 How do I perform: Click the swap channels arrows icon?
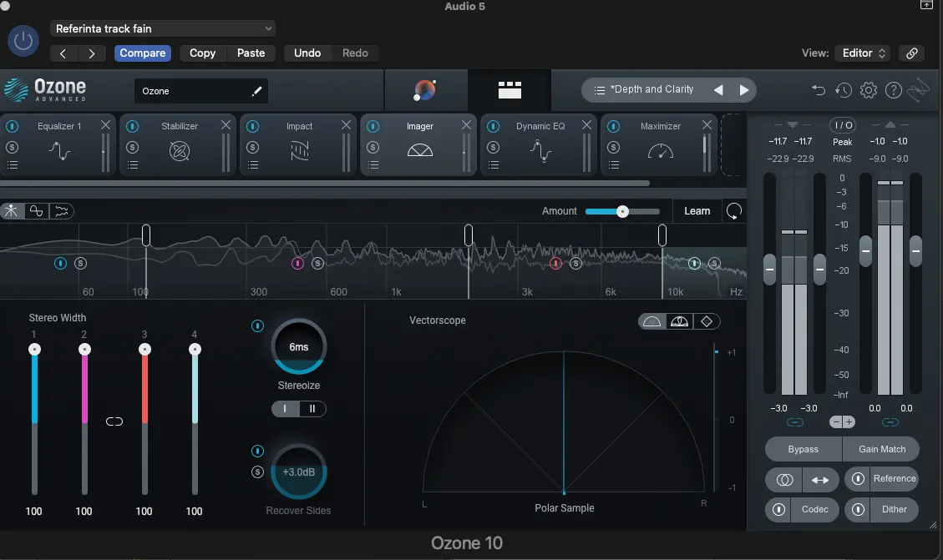pos(820,480)
